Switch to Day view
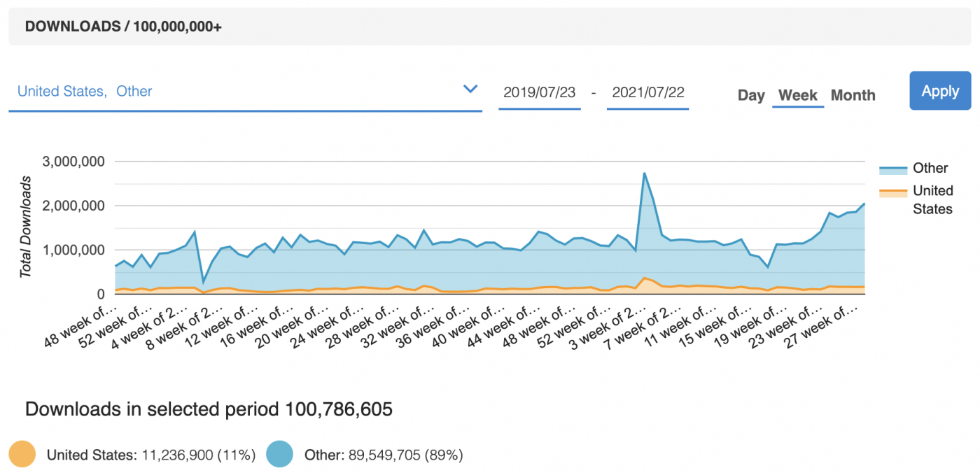 751,95
